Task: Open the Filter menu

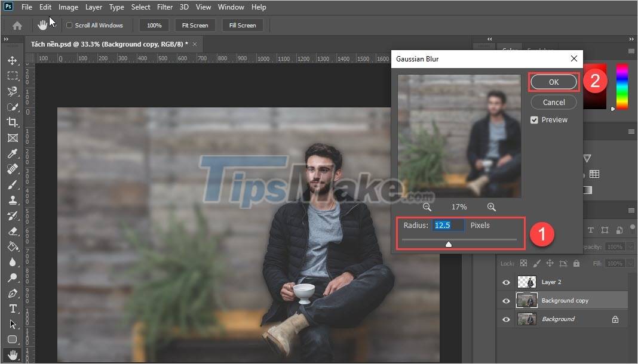Action: click(x=165, y=7)
